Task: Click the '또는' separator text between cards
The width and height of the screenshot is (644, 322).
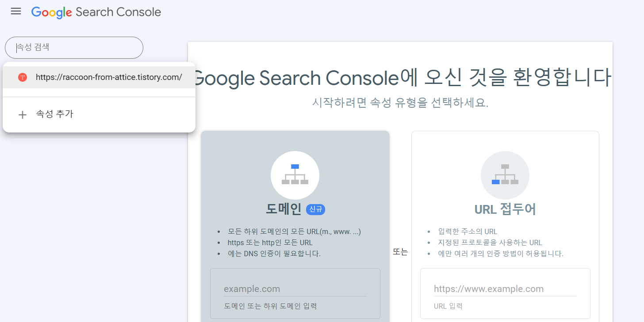Action: [400, 252]
